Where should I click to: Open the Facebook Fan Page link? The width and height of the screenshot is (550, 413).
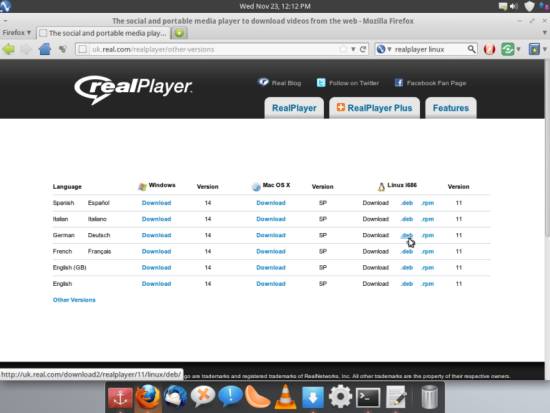430,83
